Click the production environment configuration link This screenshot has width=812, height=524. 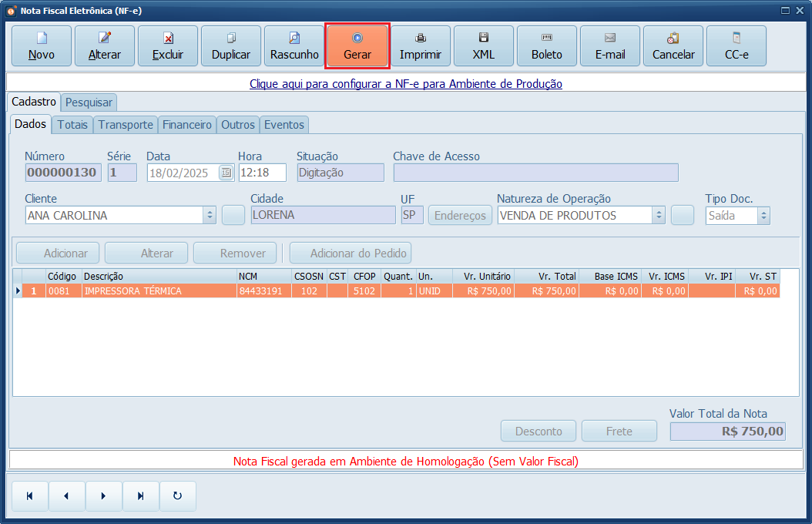[406, 83]
